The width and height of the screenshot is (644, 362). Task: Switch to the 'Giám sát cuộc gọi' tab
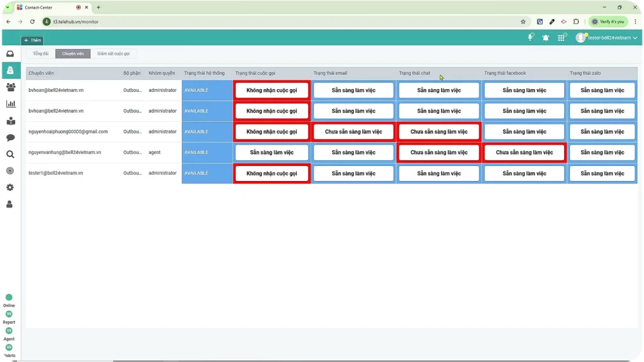tap(114, 53)
